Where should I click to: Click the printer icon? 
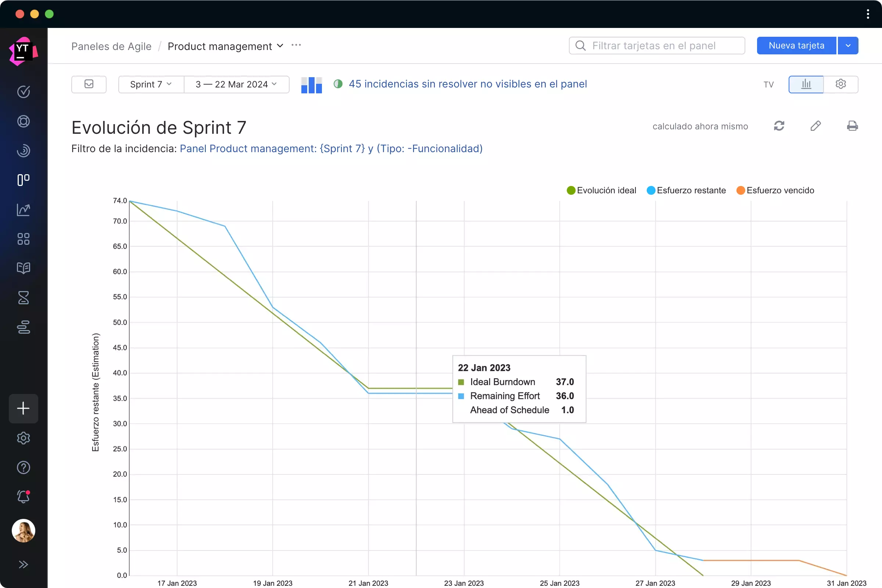point(852,126)
